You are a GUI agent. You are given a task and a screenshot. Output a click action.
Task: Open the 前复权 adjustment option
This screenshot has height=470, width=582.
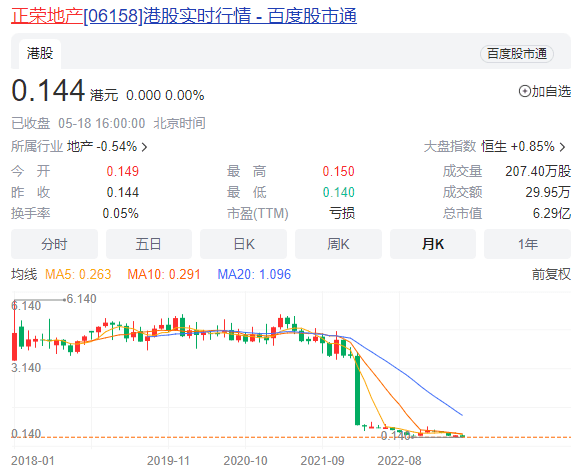point(551,274)
